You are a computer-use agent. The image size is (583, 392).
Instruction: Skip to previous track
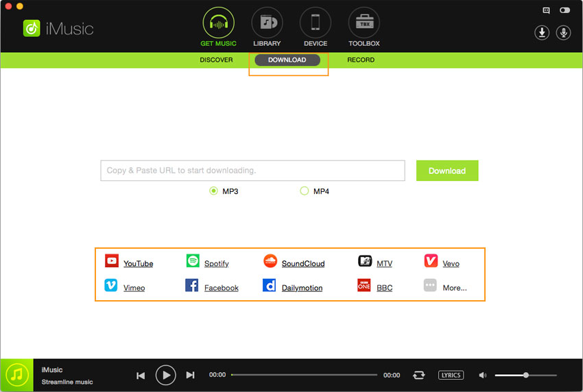[141, 376]
